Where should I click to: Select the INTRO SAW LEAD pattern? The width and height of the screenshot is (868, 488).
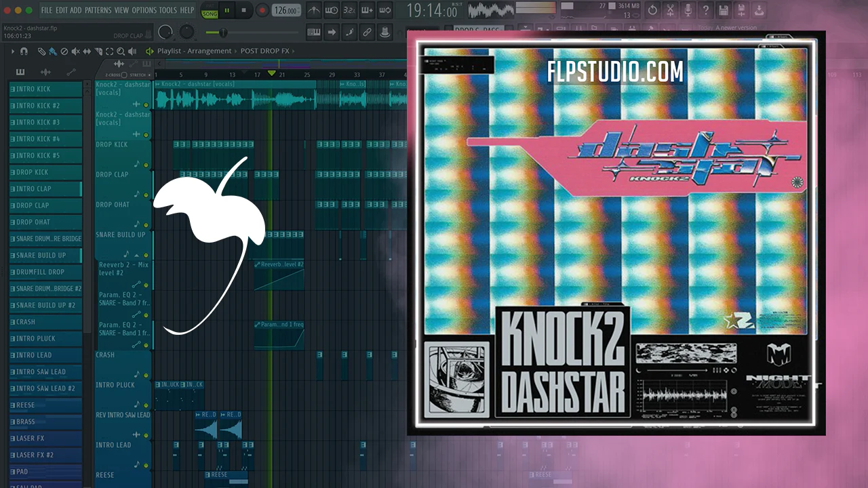[45, 371]
